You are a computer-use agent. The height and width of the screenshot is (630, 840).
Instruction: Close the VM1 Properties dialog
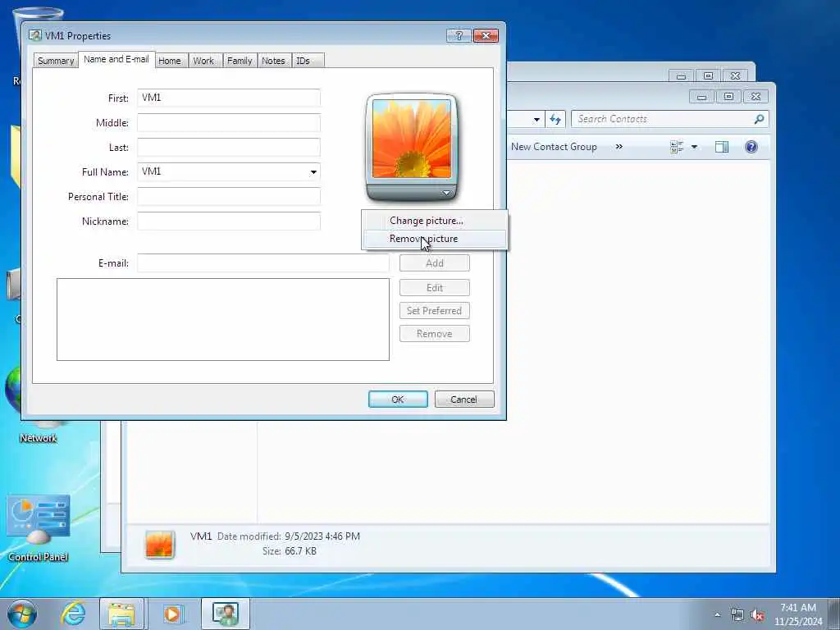click(x=486, y=36)
